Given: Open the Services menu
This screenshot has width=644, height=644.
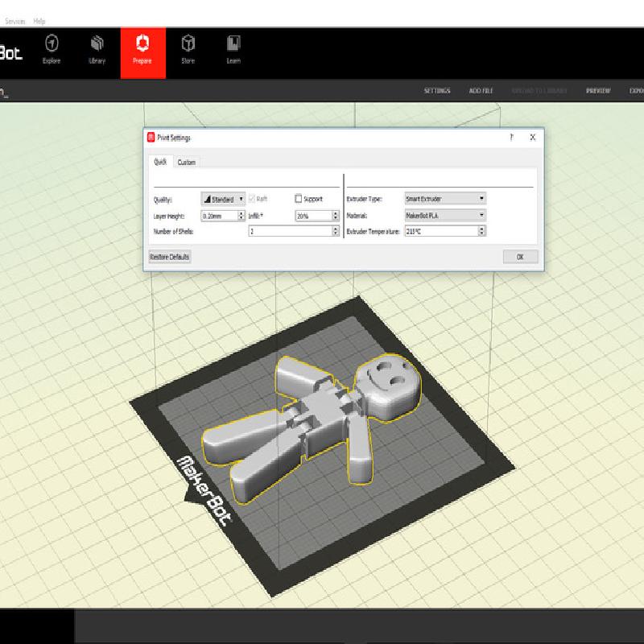Looking at the screenshot, I should tap(15, 21).
